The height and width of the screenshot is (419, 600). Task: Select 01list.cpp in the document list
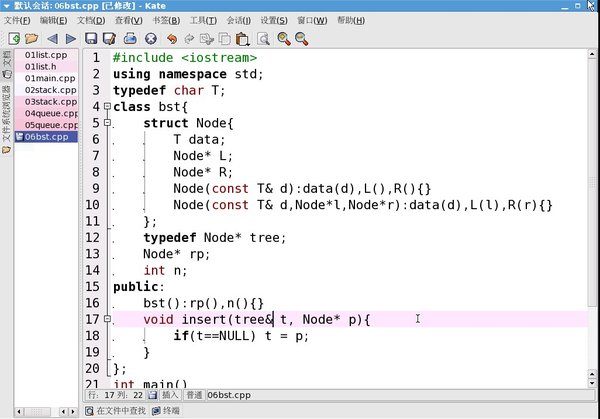click(x=46, y=55)
